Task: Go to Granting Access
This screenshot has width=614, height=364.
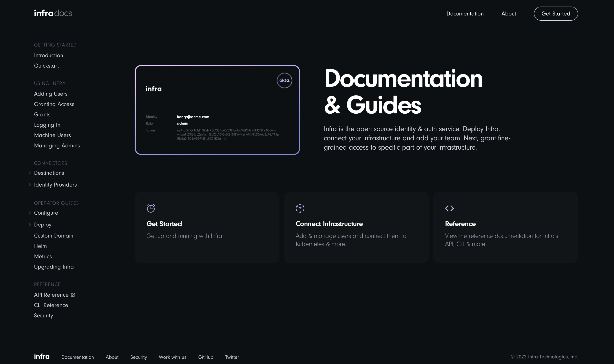Action: point(54,104)
